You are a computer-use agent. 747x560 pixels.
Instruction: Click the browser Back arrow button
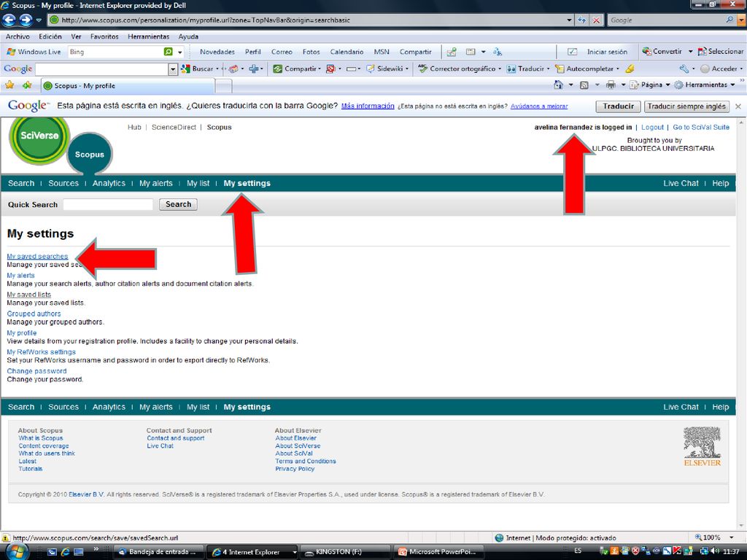(x=9, y=20)
